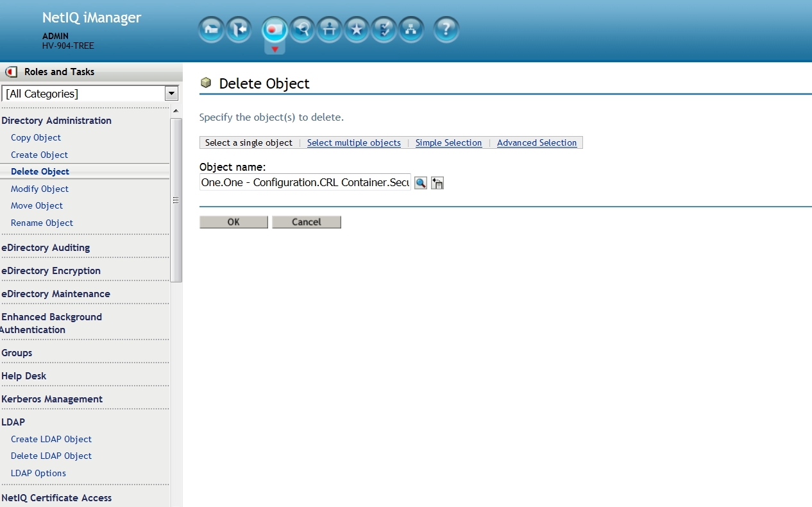Open the Create Object task
This screenshot has height=507, width=812.
[x=39, y=155]
